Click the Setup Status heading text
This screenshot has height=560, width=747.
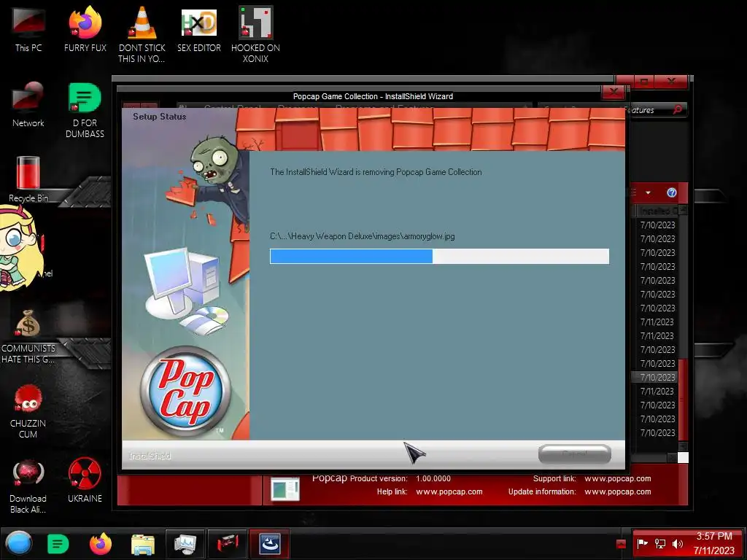159,117
